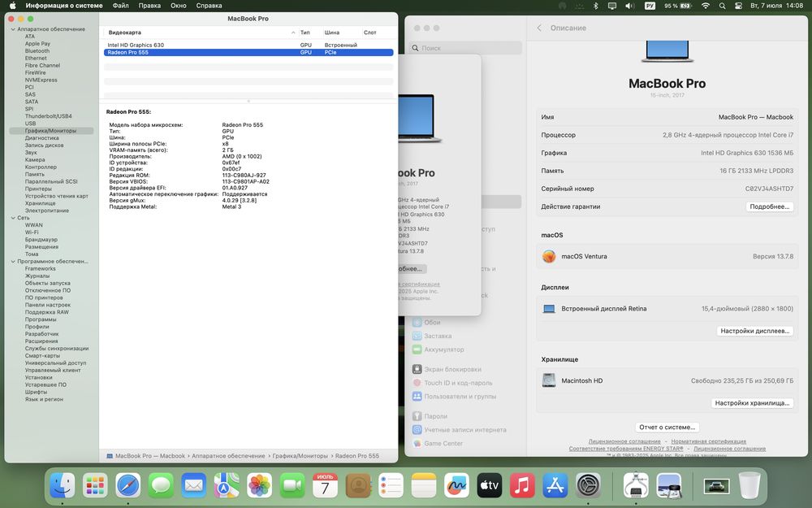
Task: Select Intel HD Graphics 630 row
Action: [x=248, y=45]
